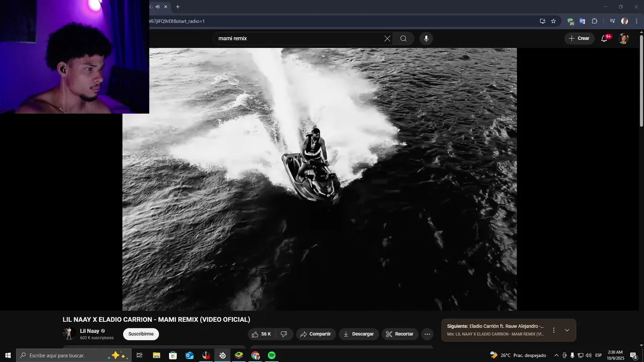Open tray Meet Now camera icon

point(565,355)
